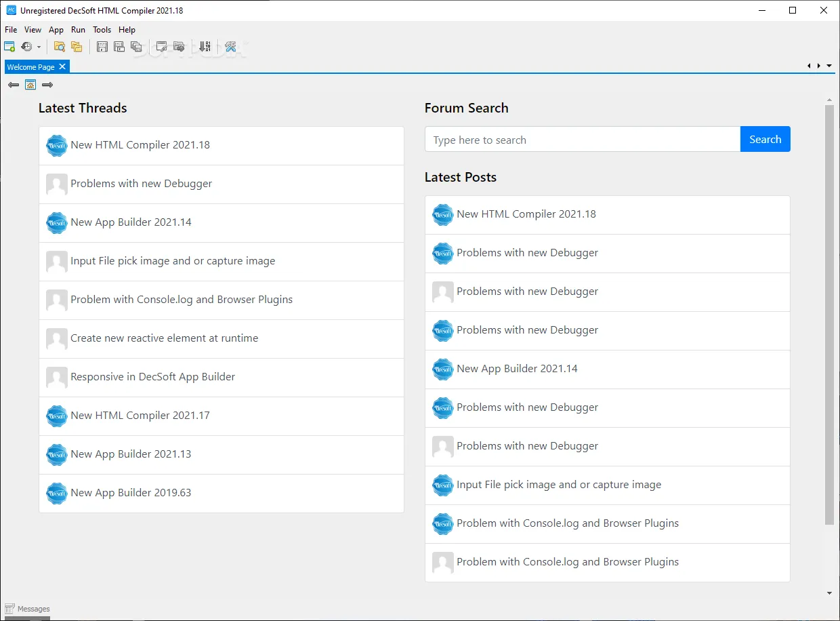
Task: Click the New app toolbar icon
Action: tap(9, 47)
